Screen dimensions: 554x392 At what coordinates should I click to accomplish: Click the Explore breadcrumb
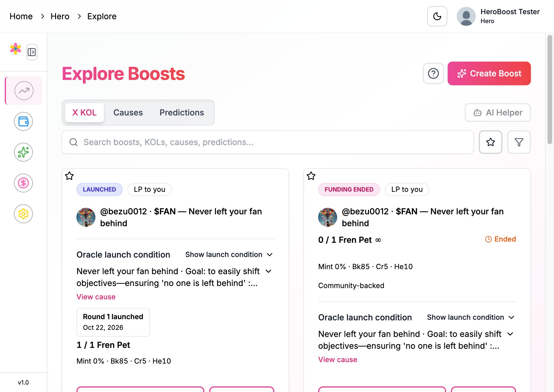coord(102,16)
